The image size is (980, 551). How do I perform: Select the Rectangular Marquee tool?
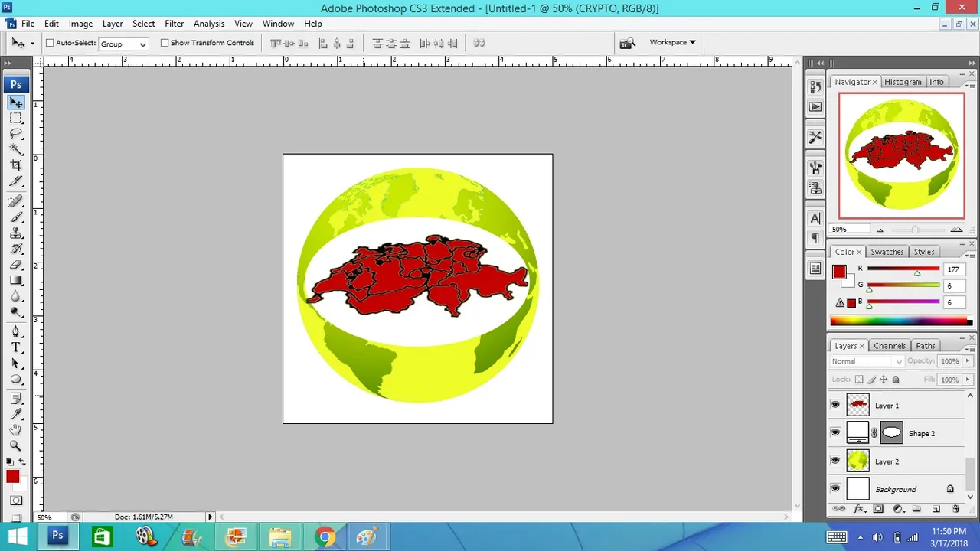(x=16, y=119)
